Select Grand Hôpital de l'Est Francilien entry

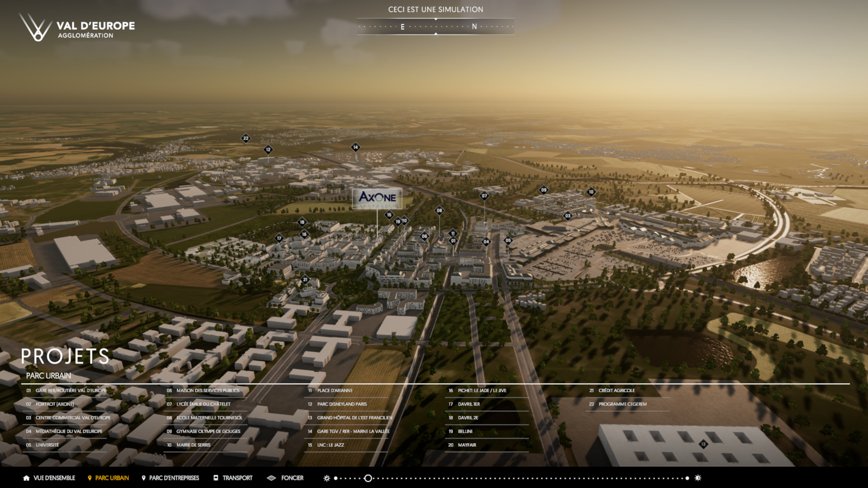point(354,418)
